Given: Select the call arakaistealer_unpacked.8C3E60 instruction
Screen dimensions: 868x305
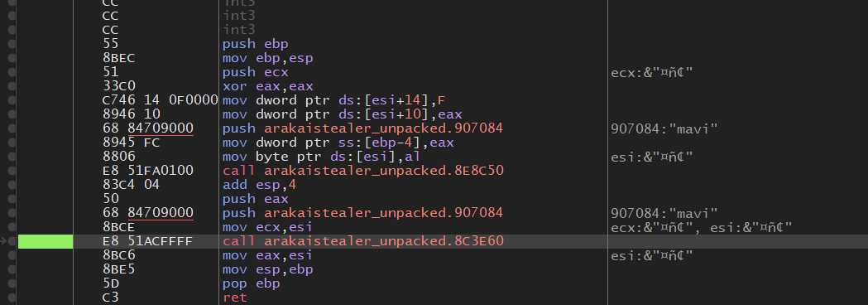Looking at the screenshot, I should (363, 241).
